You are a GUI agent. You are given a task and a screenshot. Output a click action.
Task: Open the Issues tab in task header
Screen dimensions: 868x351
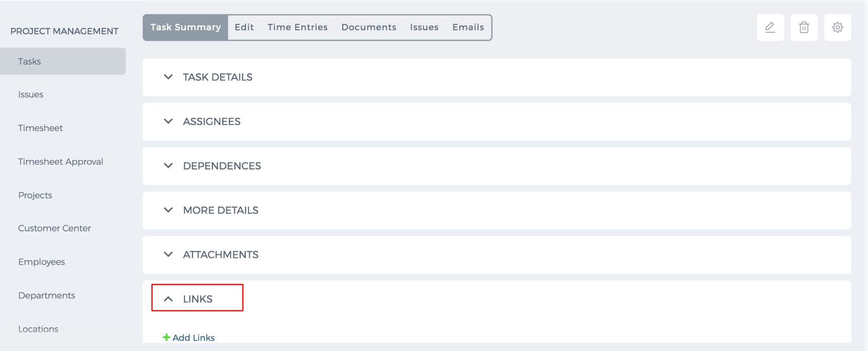click(x=424, y=27)
